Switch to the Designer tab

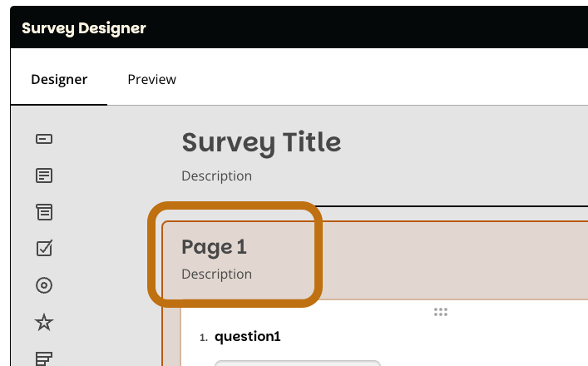[59, 80]
